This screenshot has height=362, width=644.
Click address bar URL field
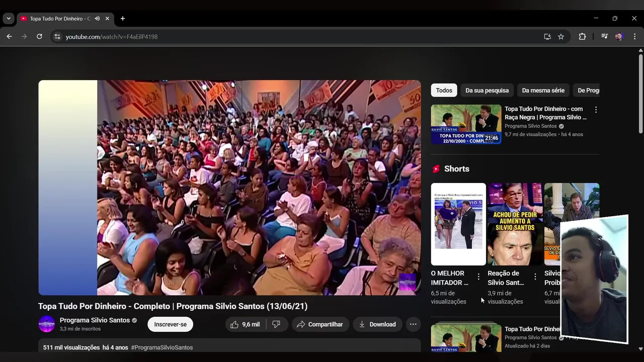click(302, 37)
